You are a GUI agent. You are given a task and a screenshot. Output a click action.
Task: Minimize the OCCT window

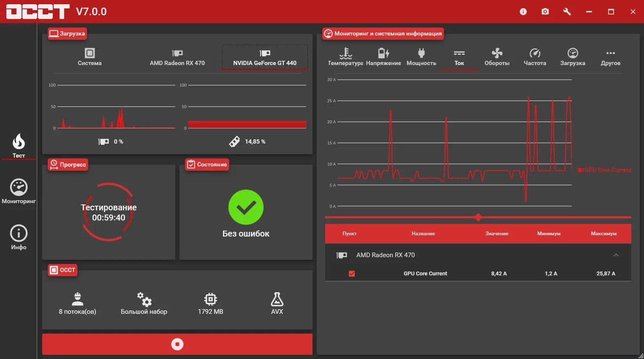click(x=589, y=12)
